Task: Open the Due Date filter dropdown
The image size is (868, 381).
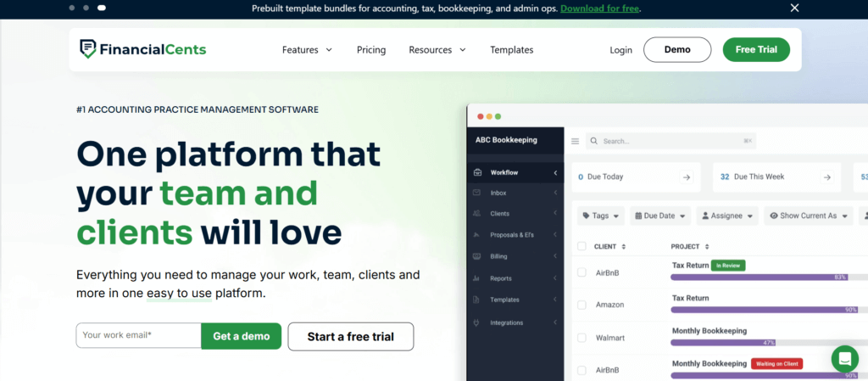Action: coord(660,216)
